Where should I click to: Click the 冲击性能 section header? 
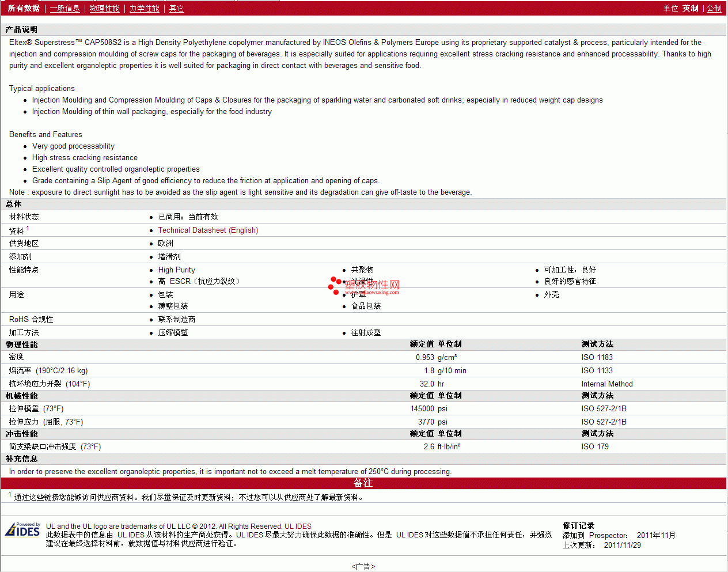click(22, 434)
